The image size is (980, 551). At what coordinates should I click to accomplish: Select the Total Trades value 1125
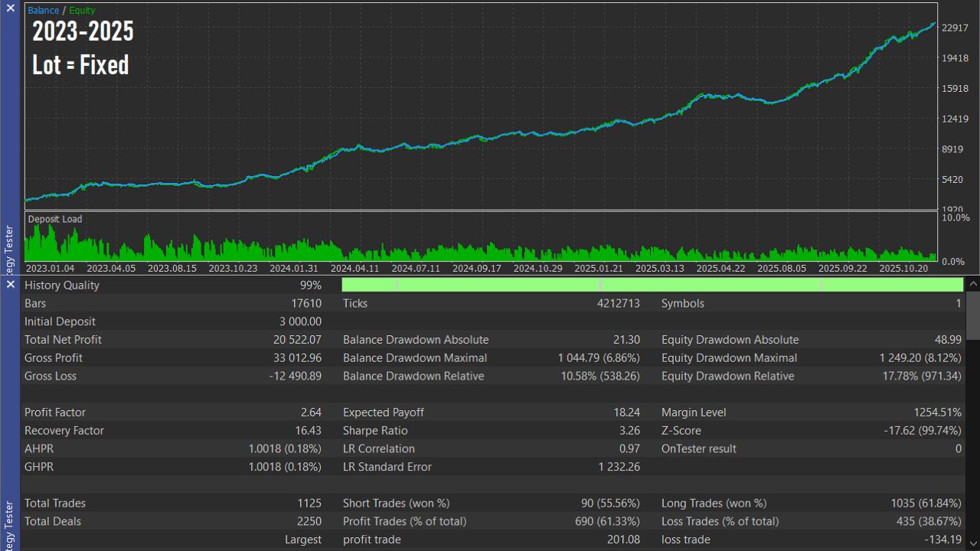[309, 504]
